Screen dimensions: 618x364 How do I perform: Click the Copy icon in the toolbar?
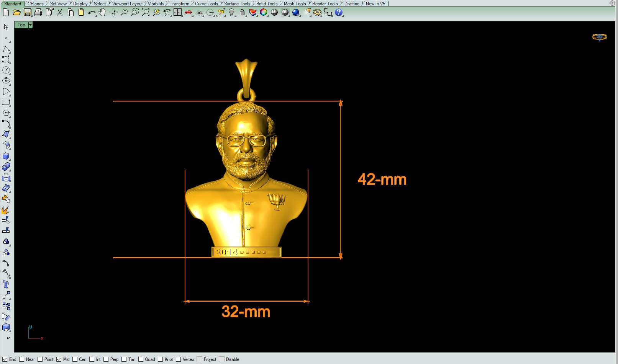pos(70,12)
